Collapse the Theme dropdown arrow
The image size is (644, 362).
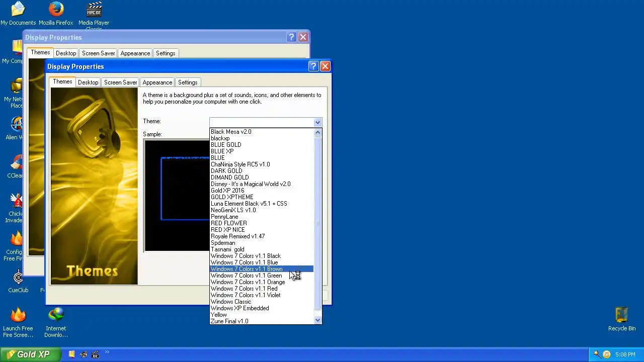point(317,122)
